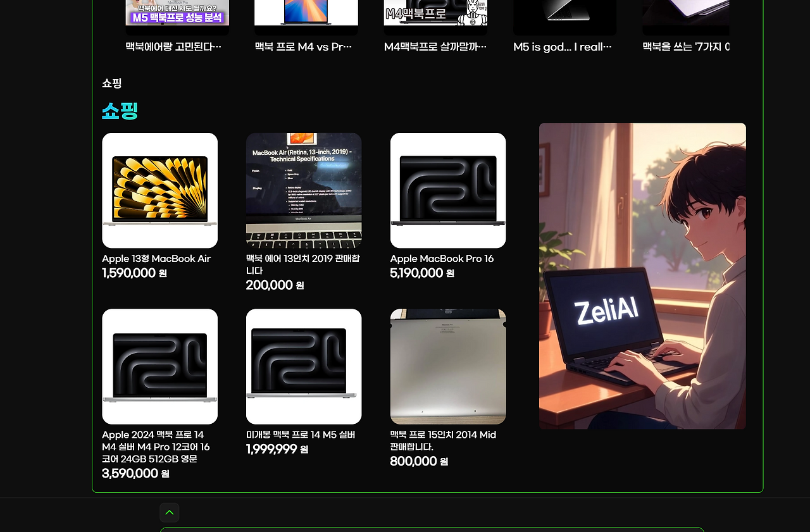Select the thumbnail above '맥북 프로 M4 vs Pr…'
The height and width of the screenshot is (532, 810).
point(306,18)
